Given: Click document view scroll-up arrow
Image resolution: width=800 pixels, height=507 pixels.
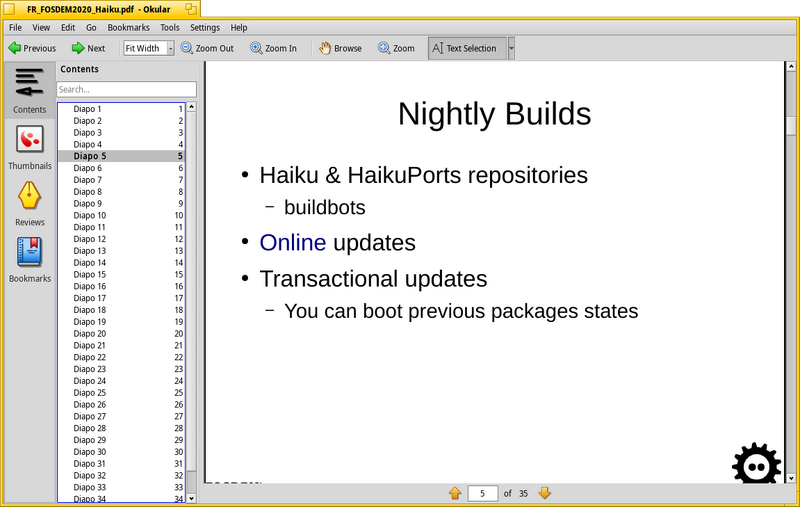Looking at the screenshot, I should click(791, 66).
